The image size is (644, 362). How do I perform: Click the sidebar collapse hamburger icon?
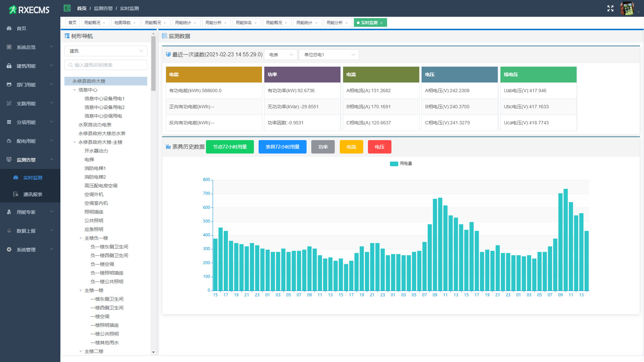click(x=67, y=8)
